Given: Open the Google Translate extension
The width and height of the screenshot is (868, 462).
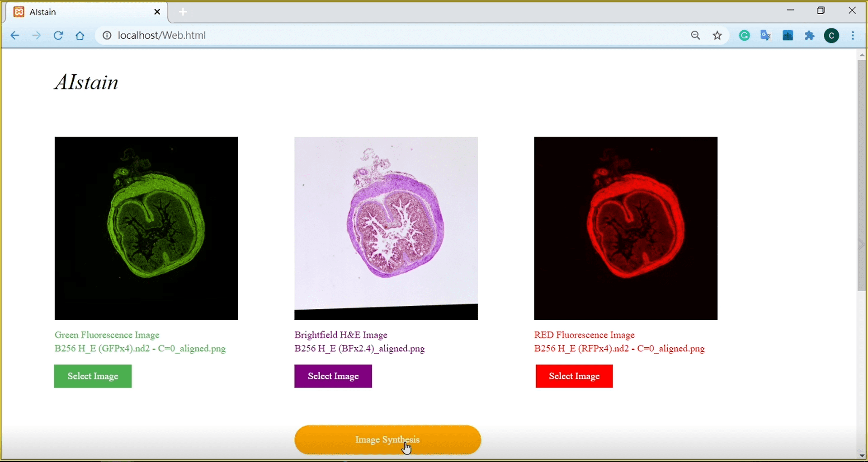Looking at the screenshot, I should 766,35.
